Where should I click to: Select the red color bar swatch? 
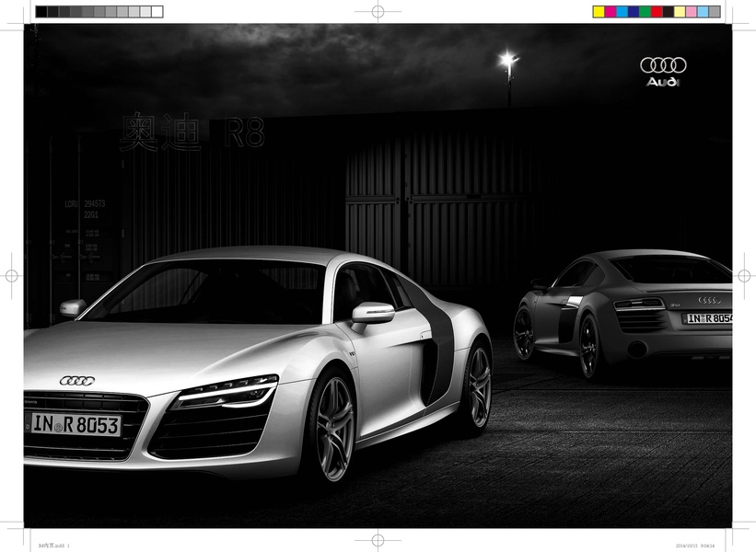657,12
